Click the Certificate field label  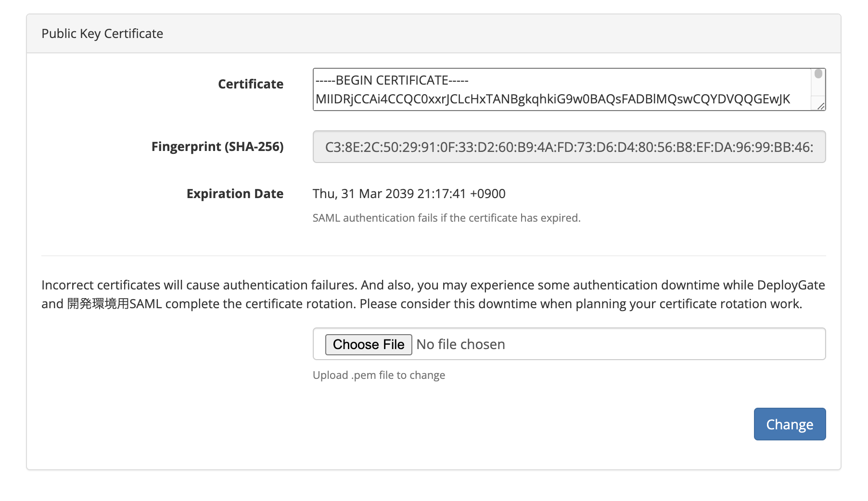click(250, 84)
